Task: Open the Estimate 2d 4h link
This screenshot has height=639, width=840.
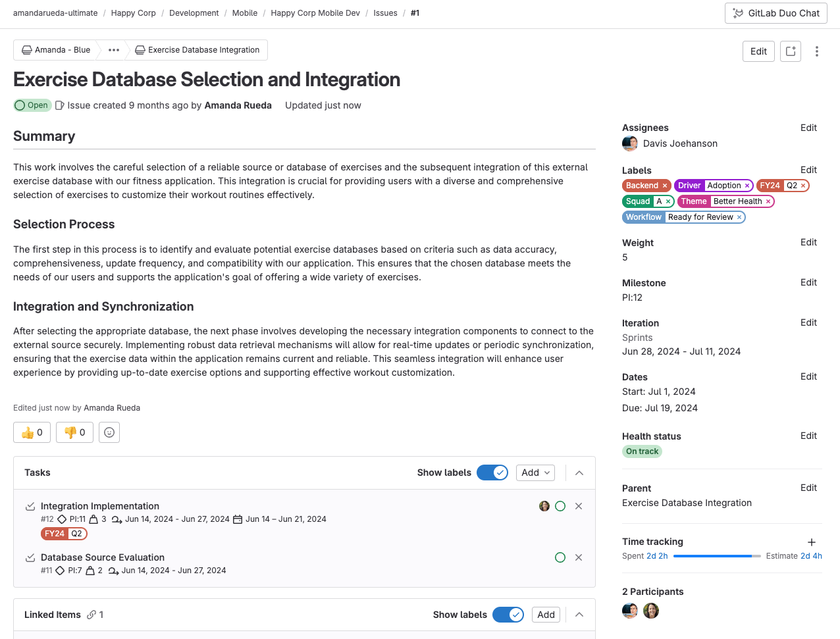Action: point(811,556)
